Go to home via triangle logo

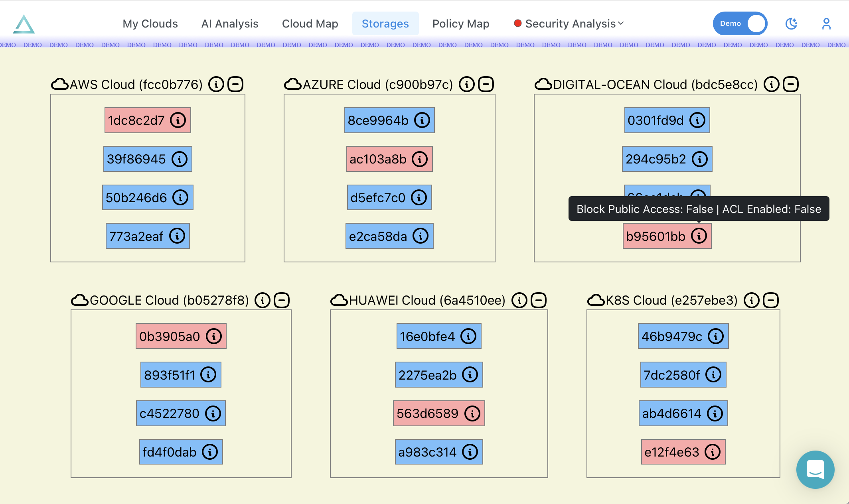pyautogui.click(x=24, y=24)
